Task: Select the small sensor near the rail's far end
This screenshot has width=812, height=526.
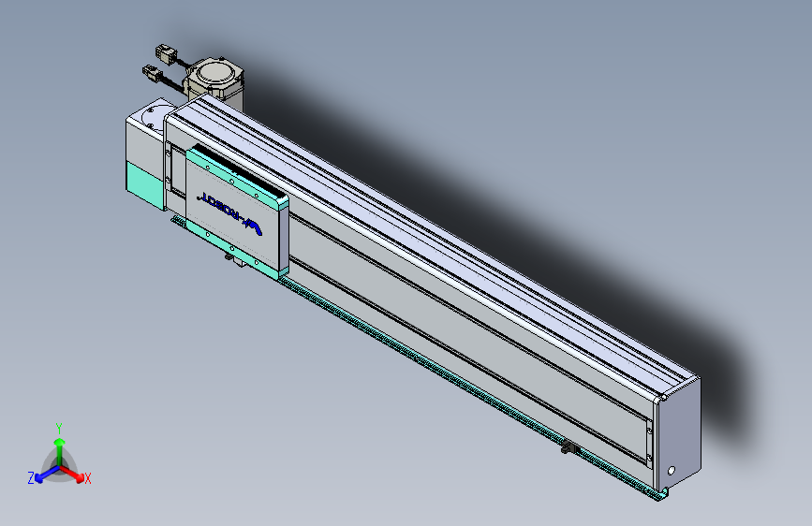Action: point(569,447)
